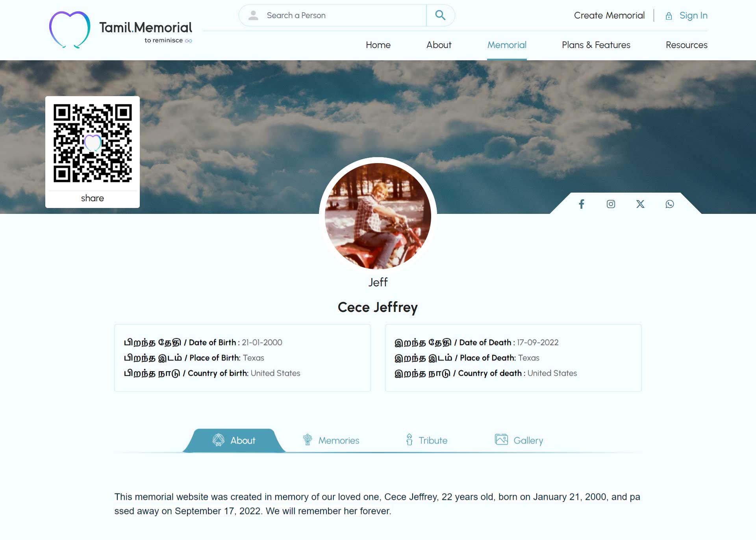This screenshot has height=540, width=756.
Task: Open Plans & Features menu
Action: tap(596, 45)
